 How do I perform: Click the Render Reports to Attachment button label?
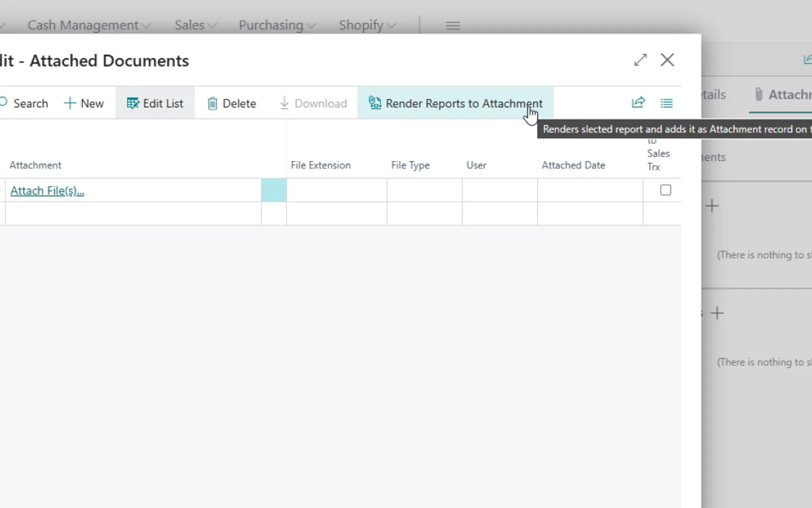tap(464, 103)
